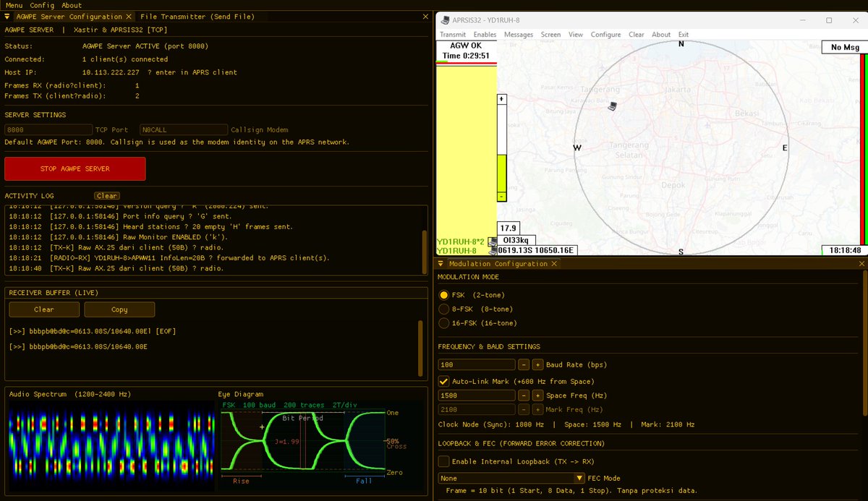
Task: Switch to File Transmitter (Send File) tab
Action: 197,16
